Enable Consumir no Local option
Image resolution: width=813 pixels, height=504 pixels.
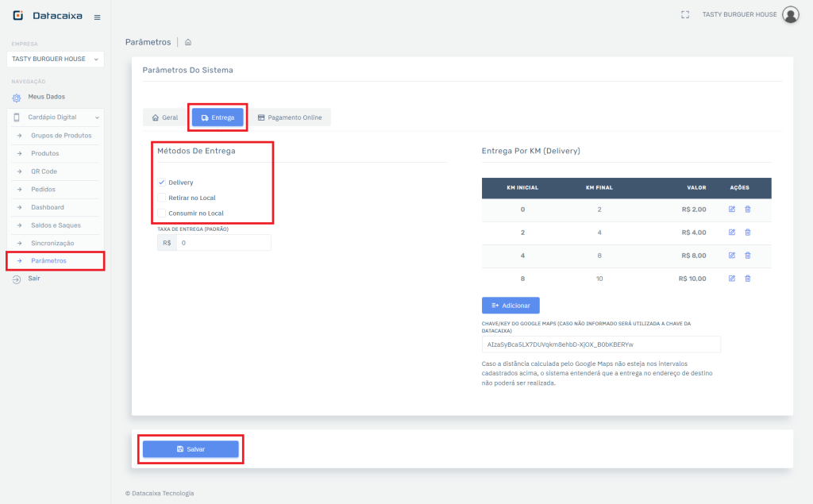tap(162, 213)
